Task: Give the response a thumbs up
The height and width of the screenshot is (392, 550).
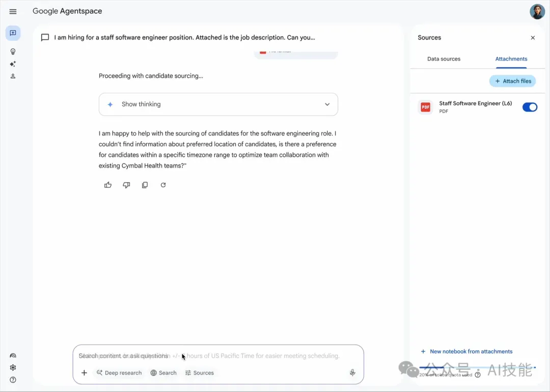Action: 107,185
